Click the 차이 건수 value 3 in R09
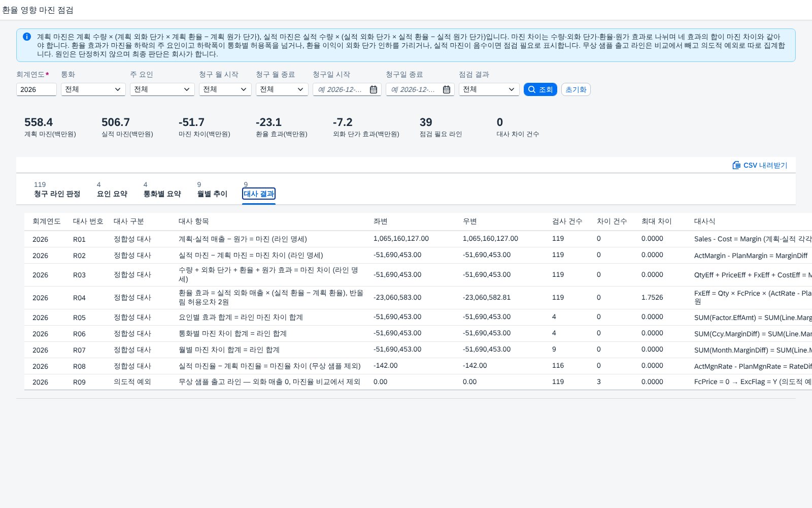 coord(599,382)
